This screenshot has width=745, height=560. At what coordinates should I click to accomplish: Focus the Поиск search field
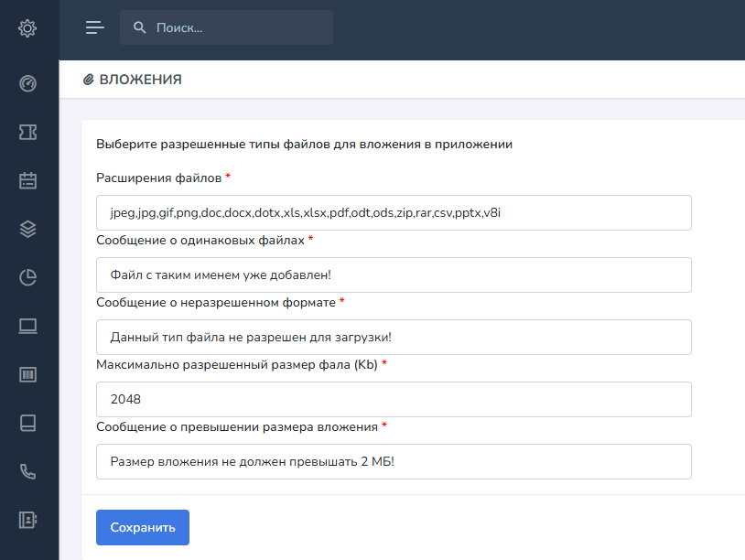coord(238,27)
